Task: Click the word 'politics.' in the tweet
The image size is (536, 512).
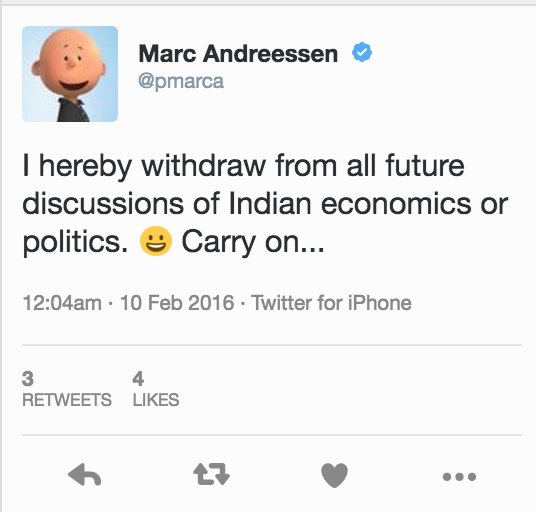Action: pos(75,242)
